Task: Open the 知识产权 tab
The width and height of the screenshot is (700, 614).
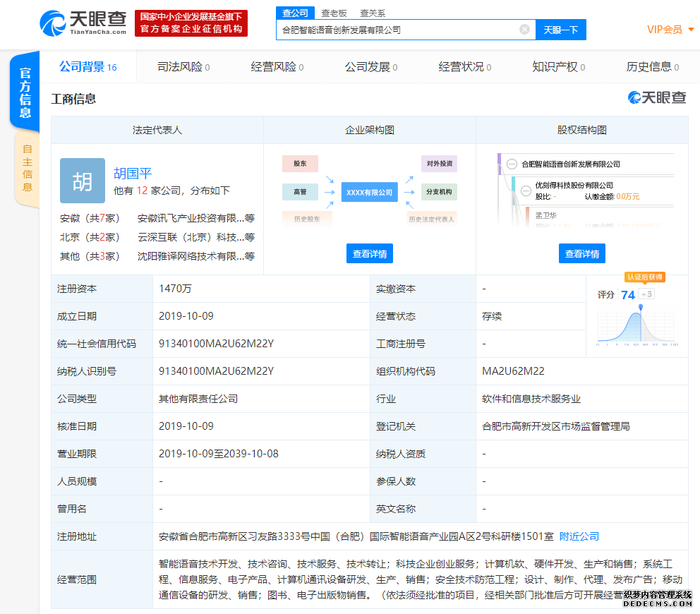Action: click(x=558, y=67)
